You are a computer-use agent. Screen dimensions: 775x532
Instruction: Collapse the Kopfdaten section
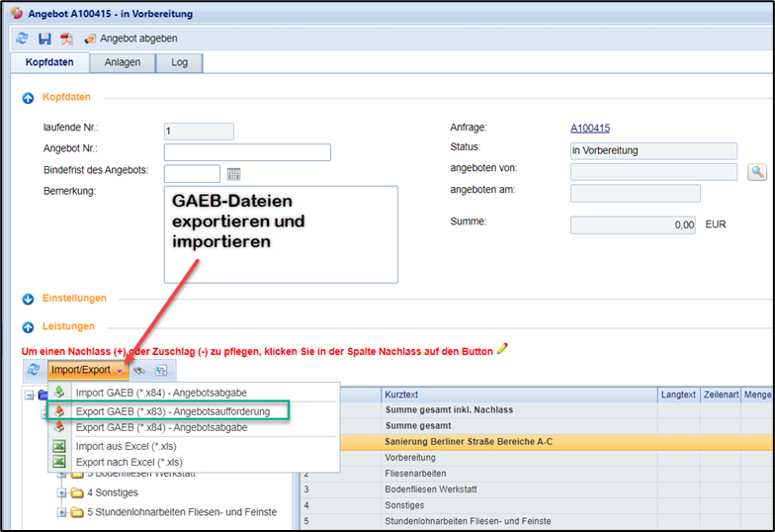point(28,98)
